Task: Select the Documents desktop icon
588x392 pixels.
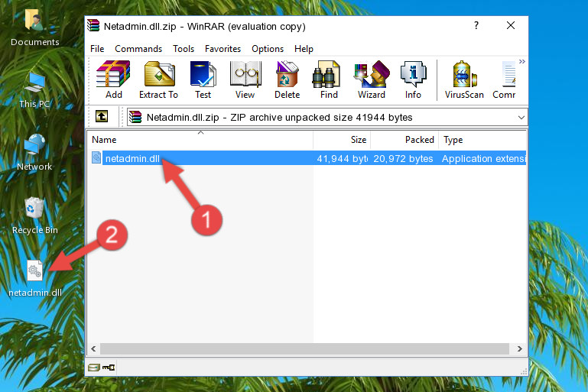Action: tap(34, 27)
